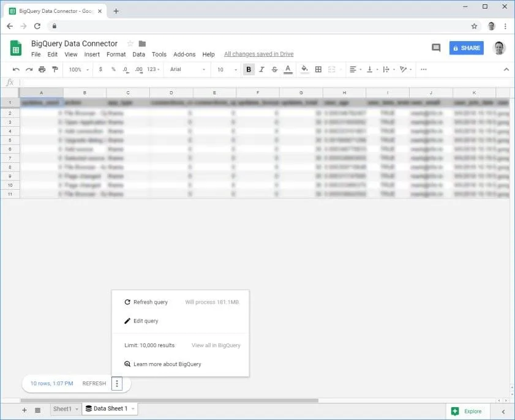515x420 pixels.
Task: Click All changes saved in Drive link
Action: pos(259,54)
